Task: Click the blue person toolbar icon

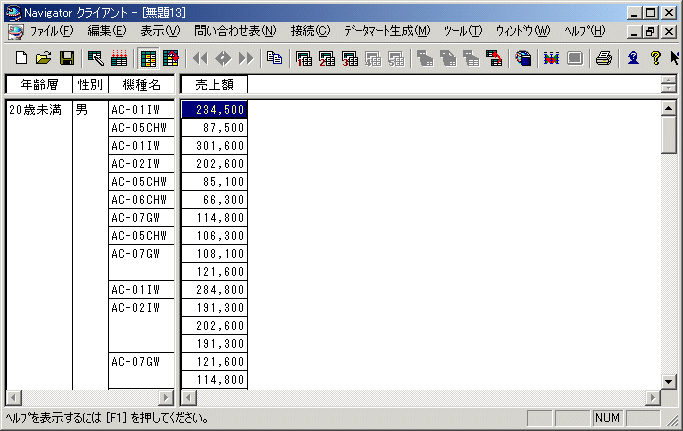Action: click(633, 58)
